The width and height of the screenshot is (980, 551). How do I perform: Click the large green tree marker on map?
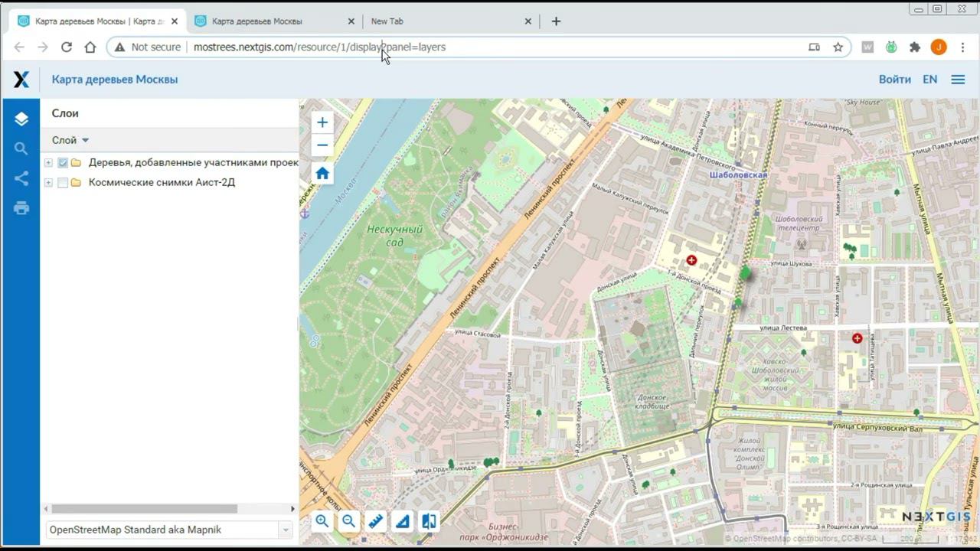pos(746,272)
